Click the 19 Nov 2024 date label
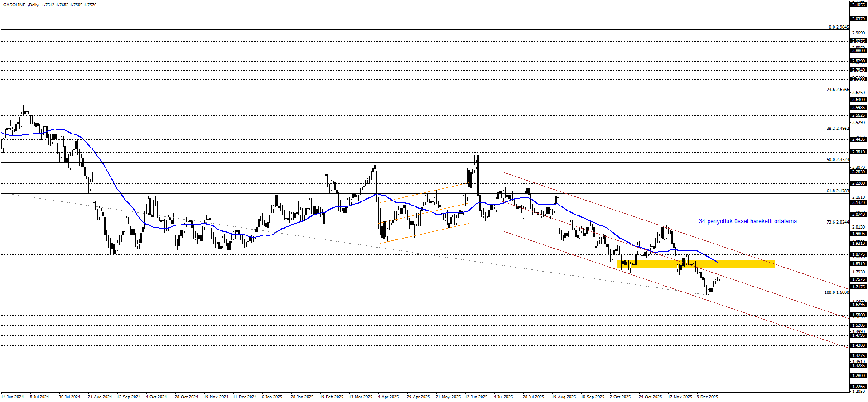 216,397
